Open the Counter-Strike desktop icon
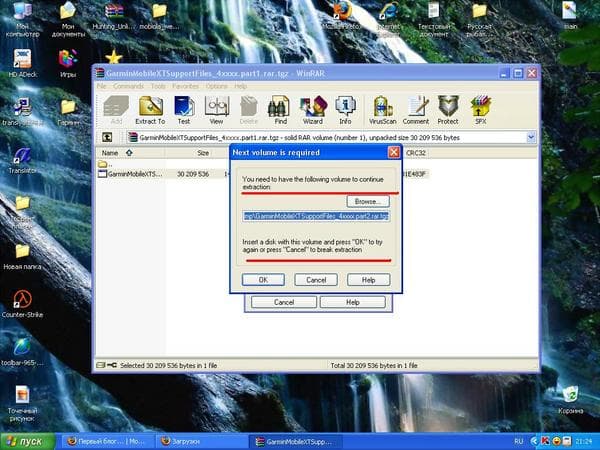The width and height of the screenshot is (600, 450). pyautogui.click(x=22, y=304)
